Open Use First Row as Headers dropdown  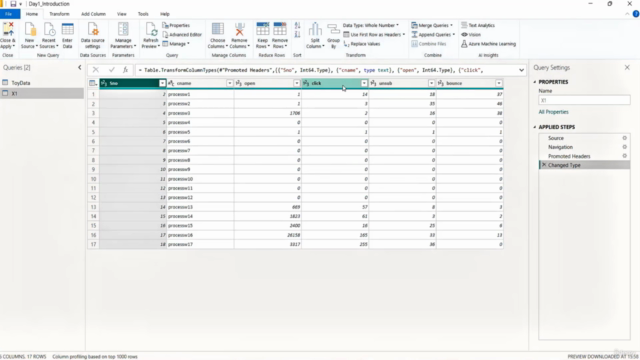click(374, 35)
